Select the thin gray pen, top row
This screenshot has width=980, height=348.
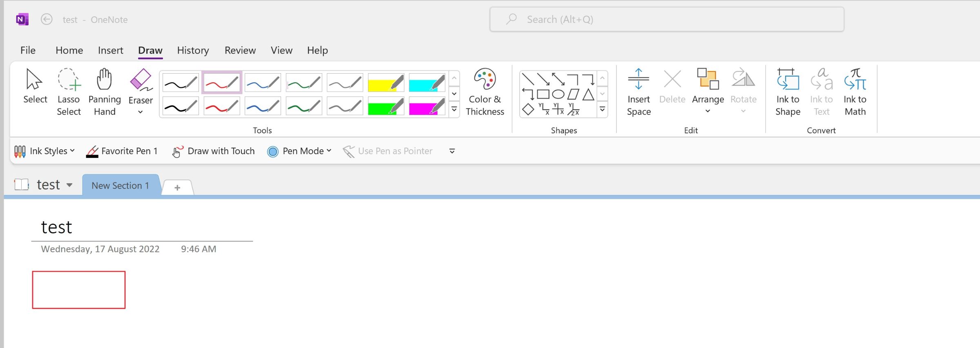point(345,83)
